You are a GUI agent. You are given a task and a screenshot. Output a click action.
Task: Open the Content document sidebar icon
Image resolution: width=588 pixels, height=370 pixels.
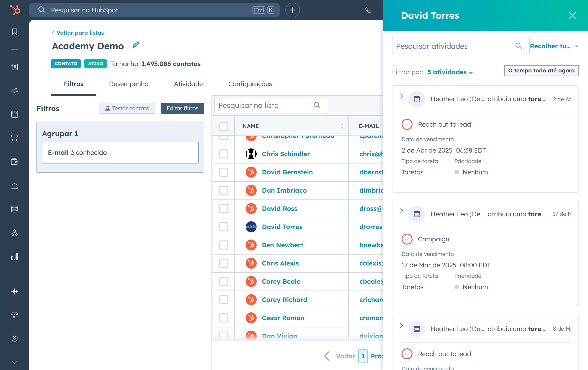15,114
